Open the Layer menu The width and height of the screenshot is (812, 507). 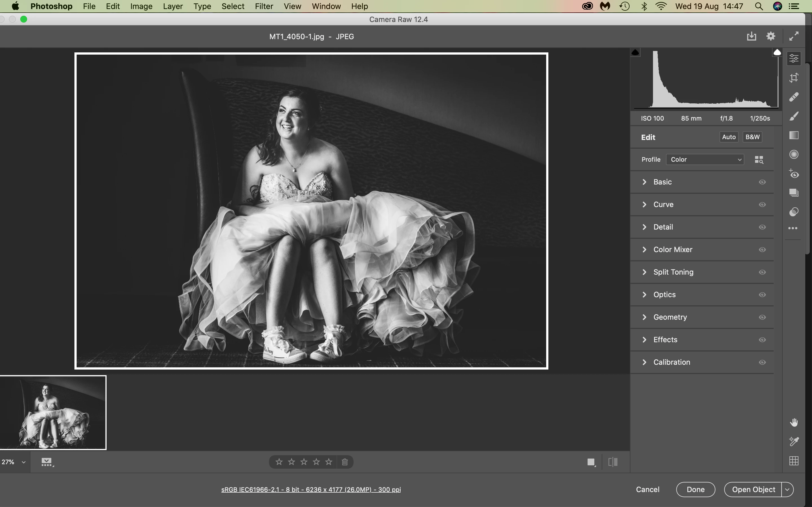173,6
